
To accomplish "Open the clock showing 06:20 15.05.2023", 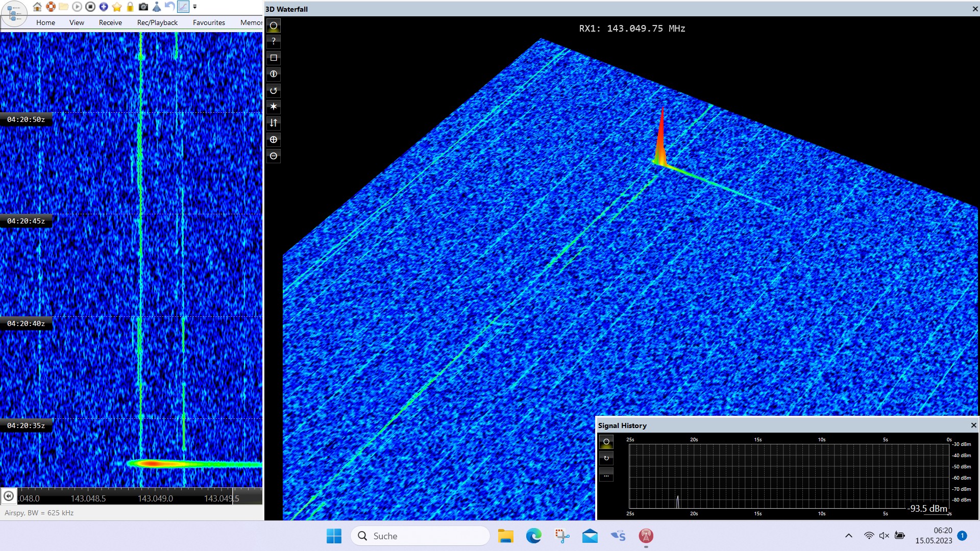I will pyautogui.click(x=934, y=536).
